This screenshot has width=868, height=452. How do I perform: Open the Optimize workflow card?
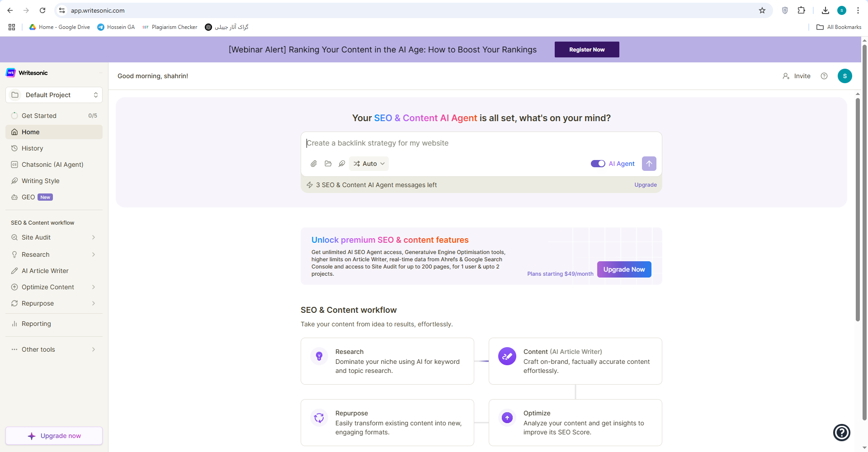[x=576, y=423]
